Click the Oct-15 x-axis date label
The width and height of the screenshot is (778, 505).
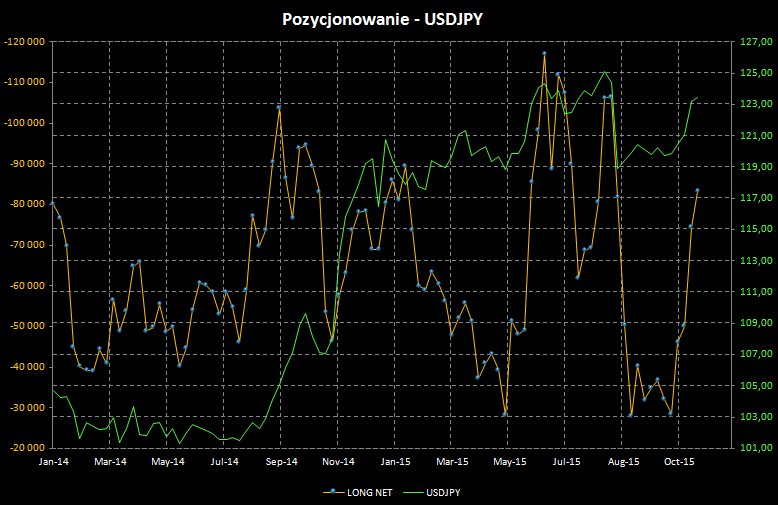tap(679, 462)
